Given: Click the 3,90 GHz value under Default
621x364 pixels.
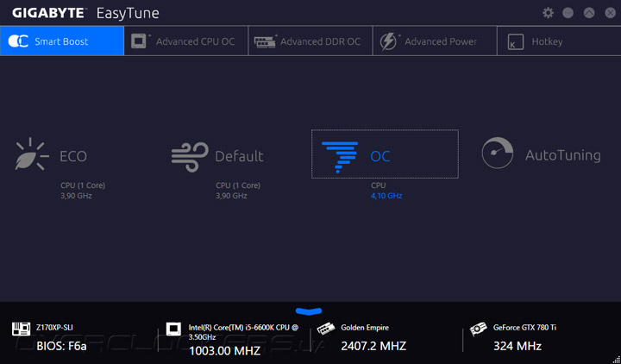Looking at the screenshot, I should [231, 196].
